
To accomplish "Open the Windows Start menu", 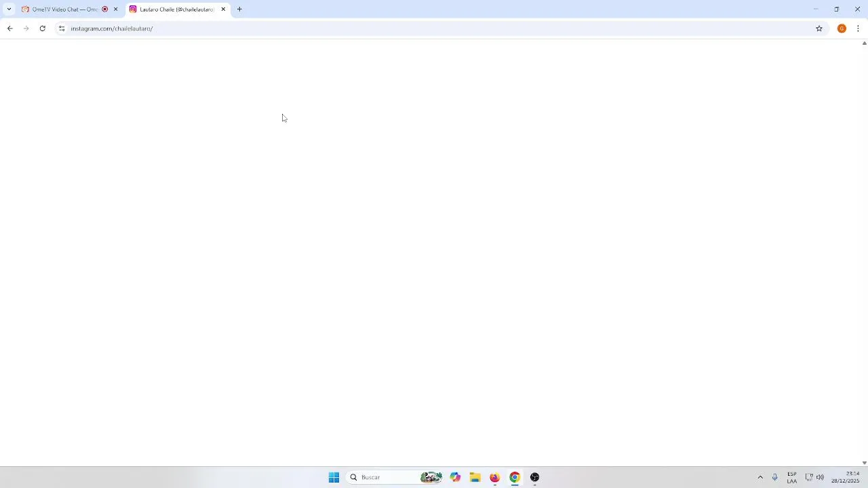I will [334, 477].
